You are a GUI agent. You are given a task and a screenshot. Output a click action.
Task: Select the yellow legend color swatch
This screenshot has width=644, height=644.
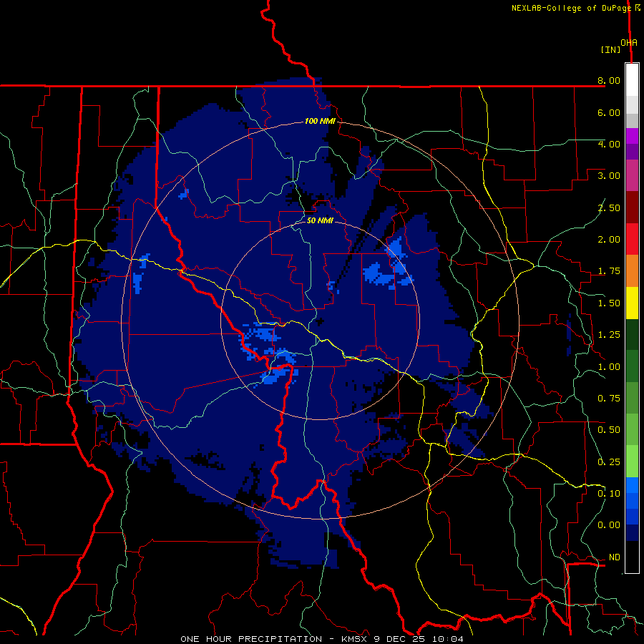(x=632, y=303)
